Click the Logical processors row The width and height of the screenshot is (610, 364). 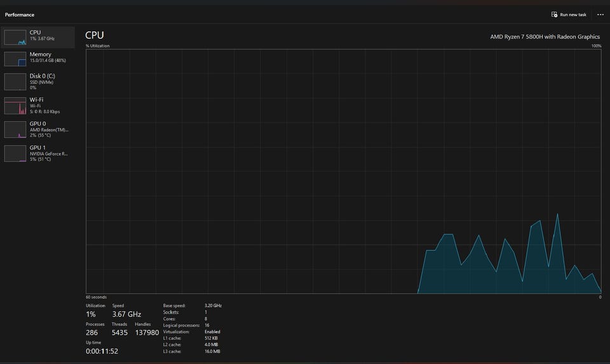click(x=191, y=325)
